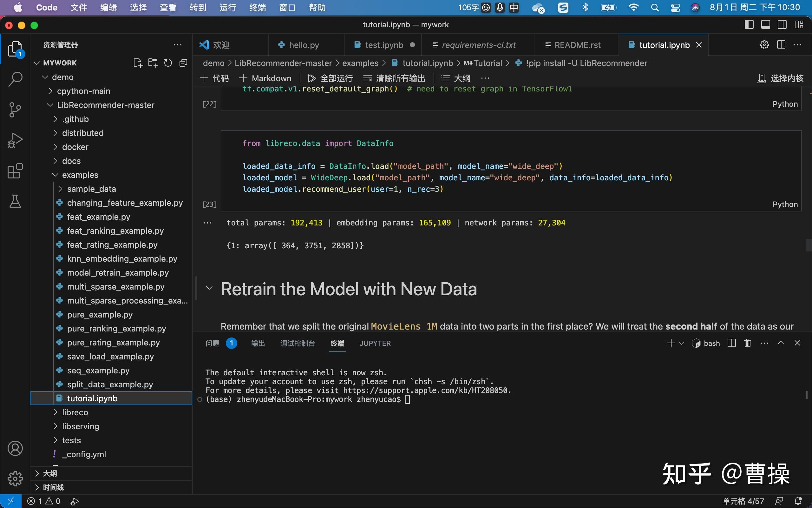Open the Accounts icon in activity bar
This screenshot has height=508, width=812.
pyautogui.click(x=15, y=448)
